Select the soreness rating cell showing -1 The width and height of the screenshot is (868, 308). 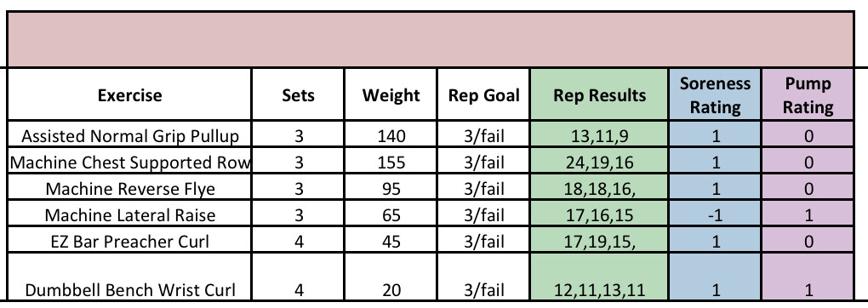click(x=715, y=214)
